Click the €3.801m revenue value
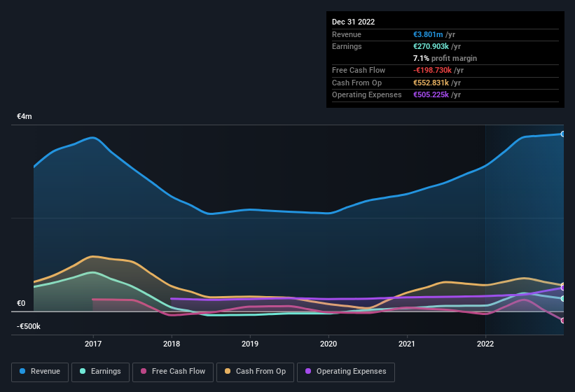This screenshot has width=575, height=392. (x=428, y=34)
